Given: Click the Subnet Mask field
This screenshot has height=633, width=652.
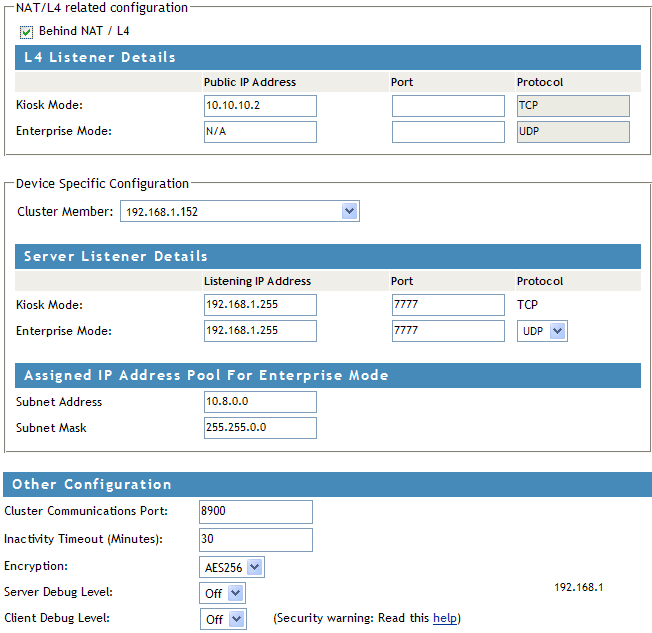Looking at the screenshot, I should [x=260, y=428].
